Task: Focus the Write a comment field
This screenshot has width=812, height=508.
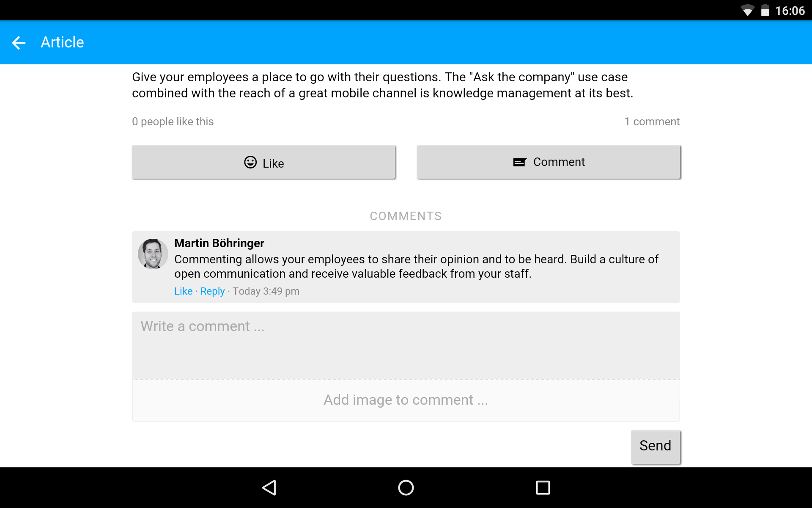Action: [406, 346]
